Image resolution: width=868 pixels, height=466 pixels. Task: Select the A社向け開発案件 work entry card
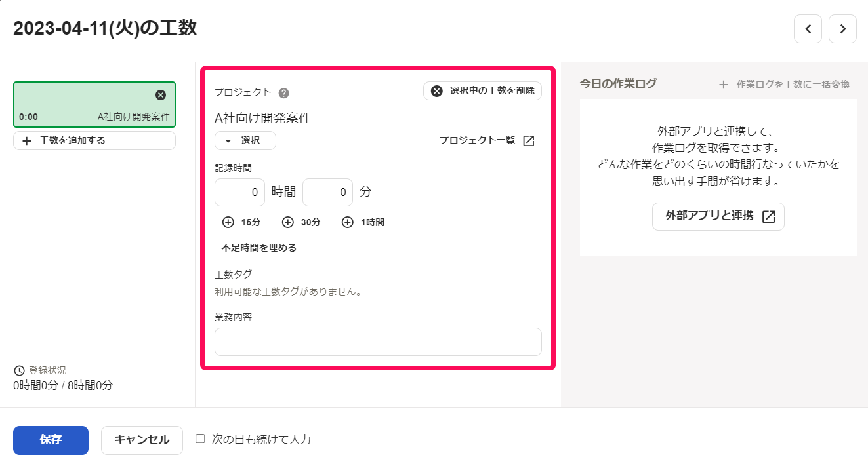coord(94,105)
